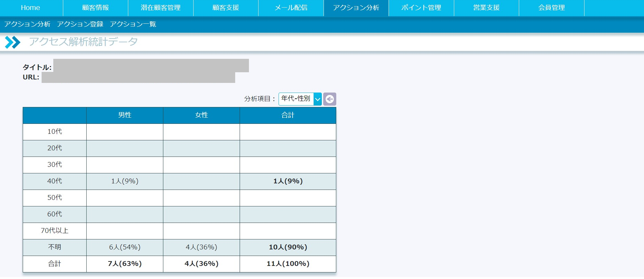Open the アクション登録 submenu link

pyautogui.click(x=80, y=24)
